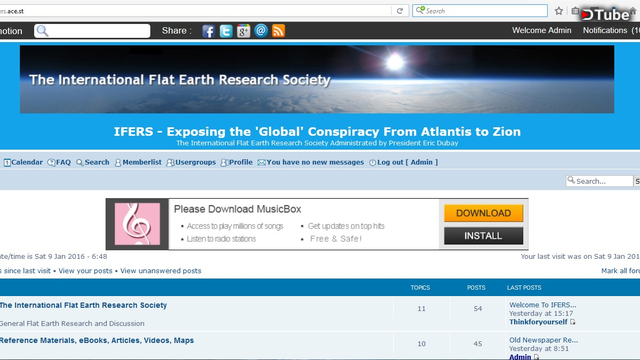Open the Profile menu link
The image size is (640, 360).
click(x=236, y=162)
